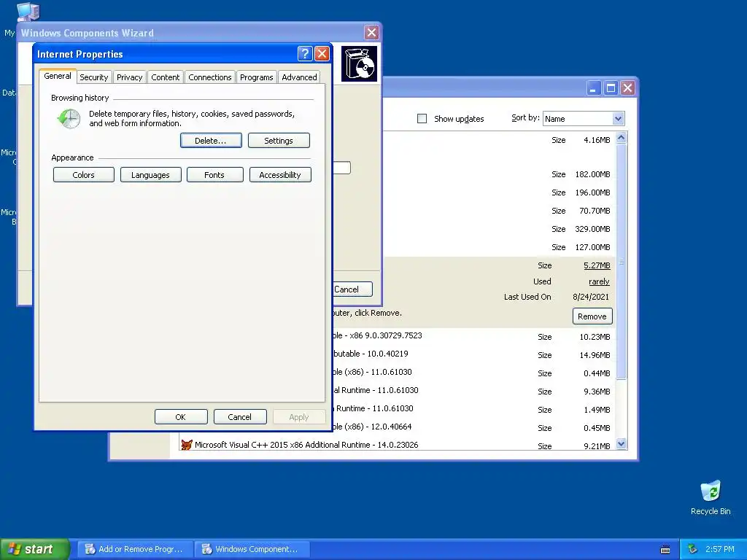Screen dimensions: 747x560
Task: Select the row sized 9.36MB
Action: 474,391
